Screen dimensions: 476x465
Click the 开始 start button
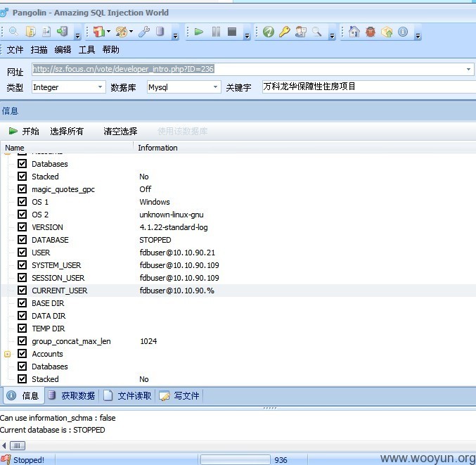[x=24, y=131]
